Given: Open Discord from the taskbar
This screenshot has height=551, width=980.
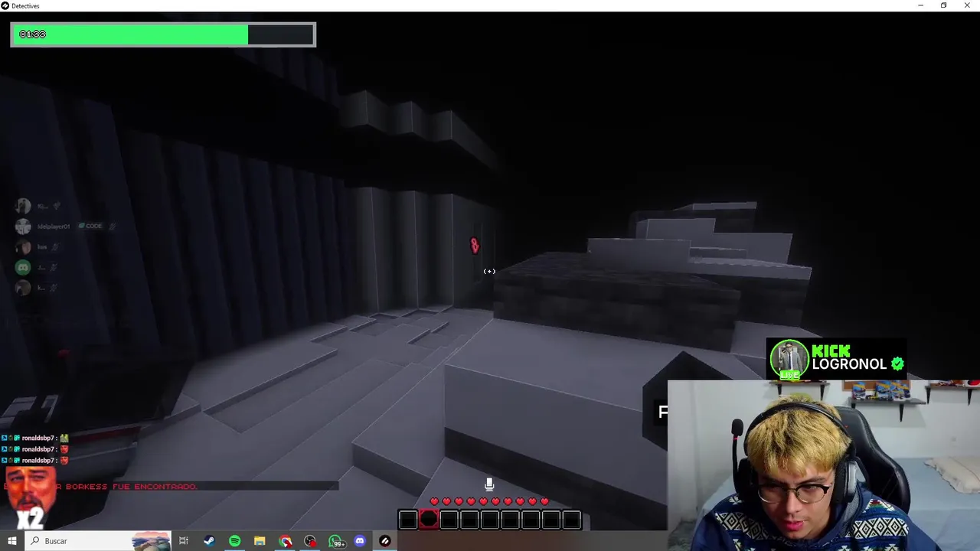Looking at the screenshot, I should coord(360,541).
